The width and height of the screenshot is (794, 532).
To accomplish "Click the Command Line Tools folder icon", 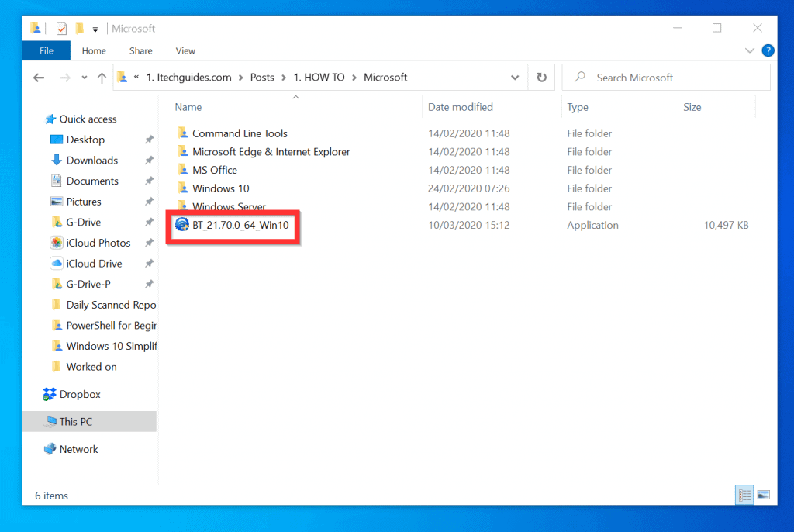I will click(x=183, y=133).
